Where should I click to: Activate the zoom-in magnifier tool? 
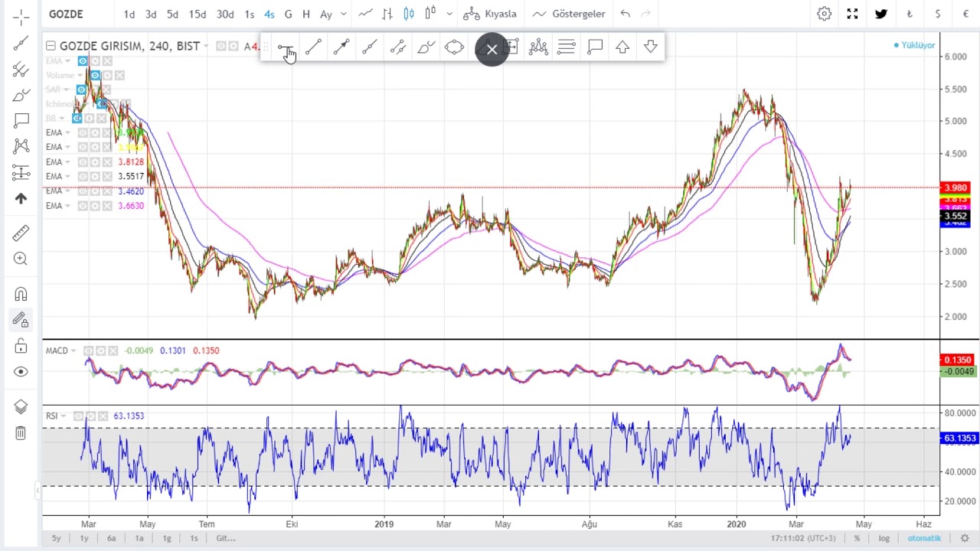[x=21, y=259]
